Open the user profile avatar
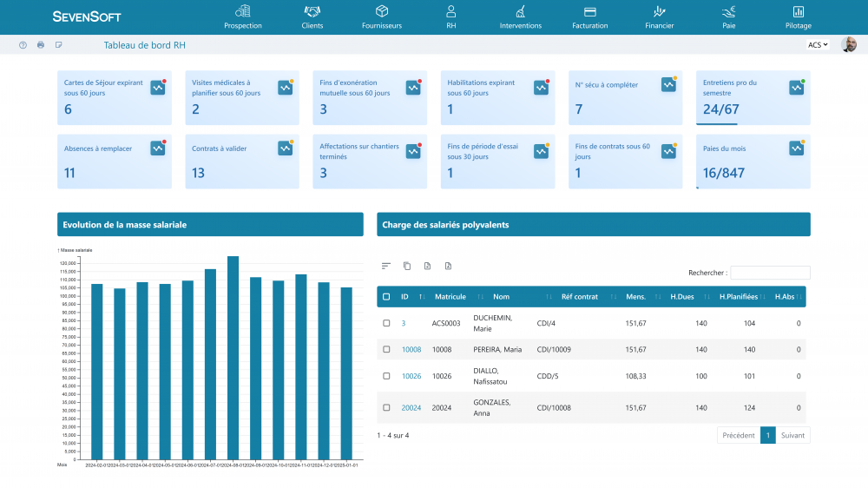This screenshot has width=868, height=488. point(849,45)
